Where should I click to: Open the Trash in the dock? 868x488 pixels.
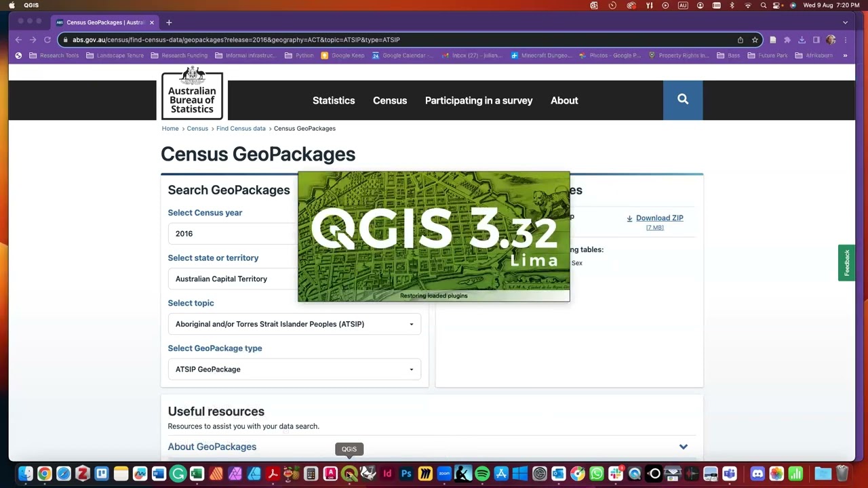(842, 474)
